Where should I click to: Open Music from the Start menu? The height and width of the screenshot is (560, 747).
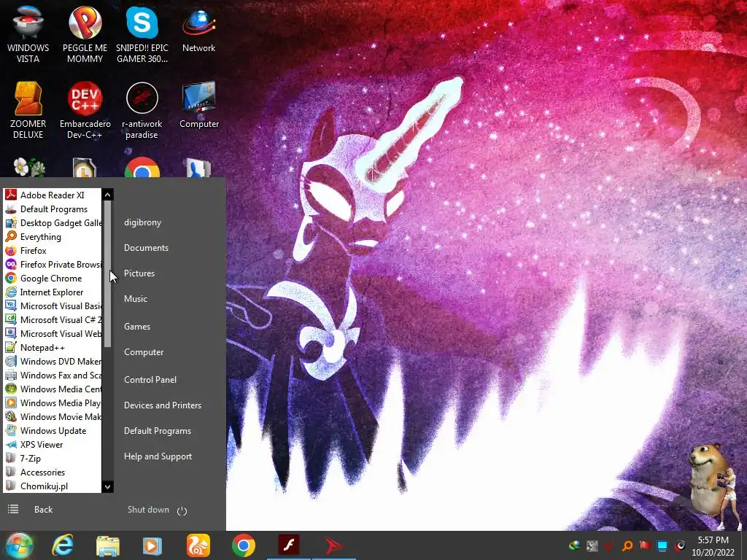pyautogui.click(x=135, y=298)
